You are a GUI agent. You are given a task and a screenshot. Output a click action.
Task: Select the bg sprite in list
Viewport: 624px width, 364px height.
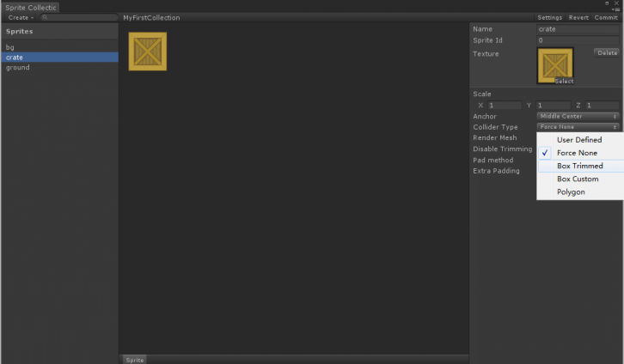59,47
